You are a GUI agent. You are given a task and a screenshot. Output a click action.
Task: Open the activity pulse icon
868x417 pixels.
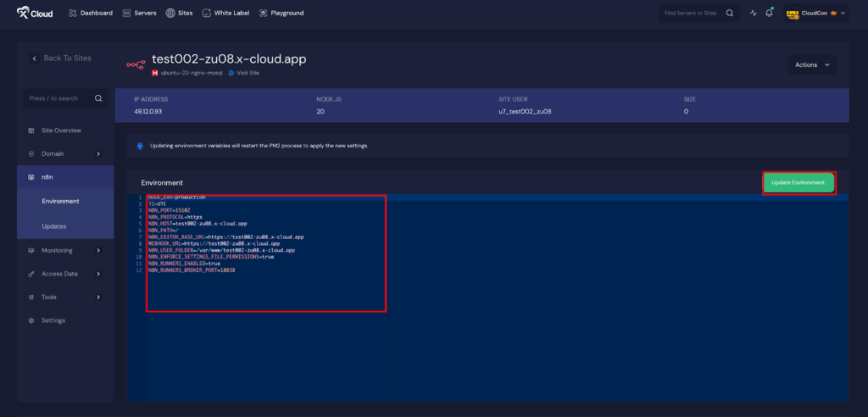coord(754,13)
